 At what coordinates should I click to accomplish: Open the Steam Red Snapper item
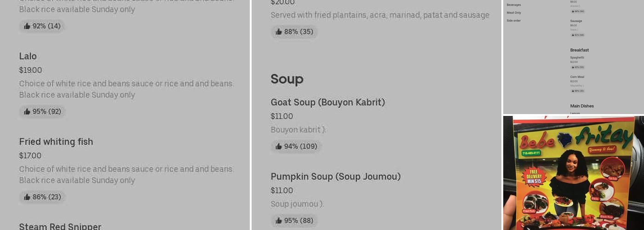60,226
